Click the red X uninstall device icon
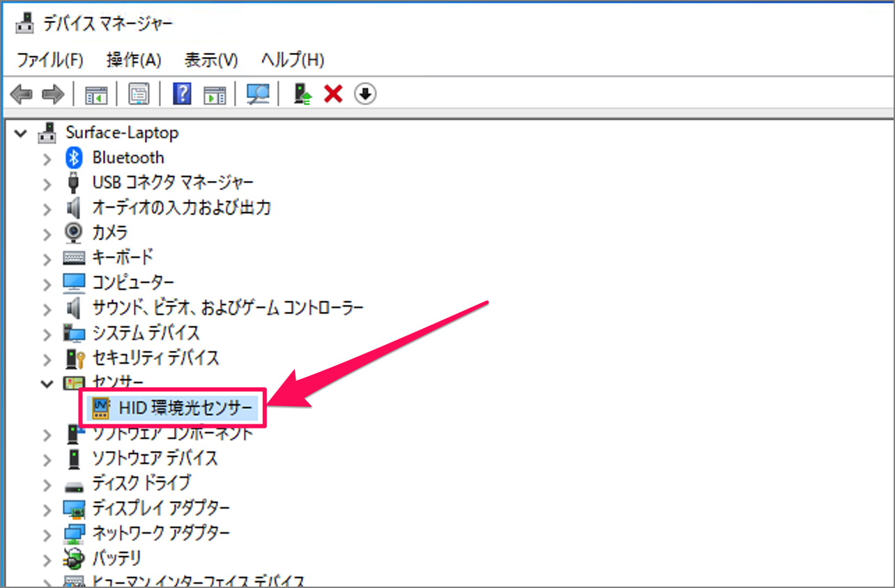Viewport: 895px width, 588px height. [x=333, y=94]
